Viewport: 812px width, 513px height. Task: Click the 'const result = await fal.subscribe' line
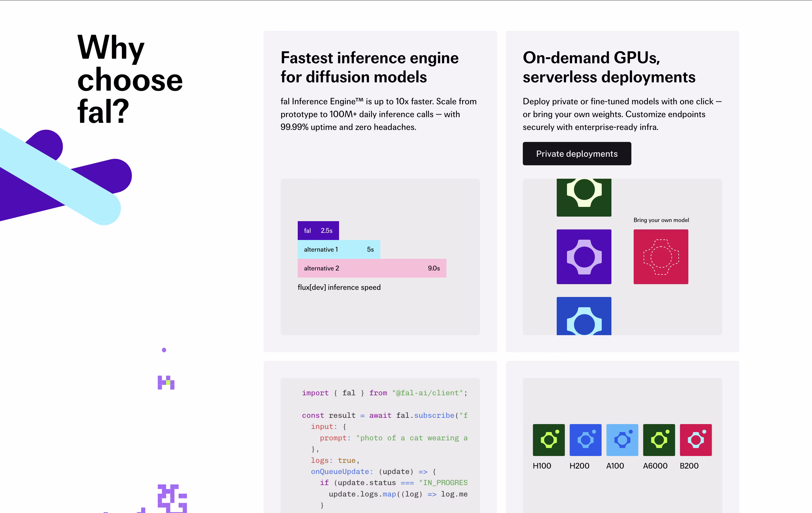[x=384, y=416]
